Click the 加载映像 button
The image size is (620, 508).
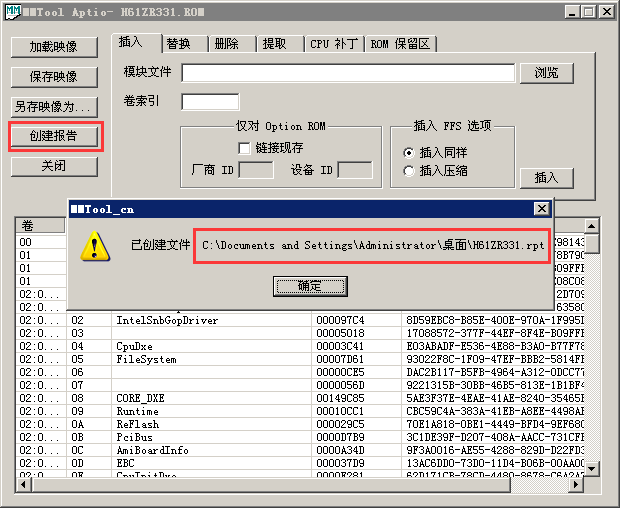pos(54,47)
